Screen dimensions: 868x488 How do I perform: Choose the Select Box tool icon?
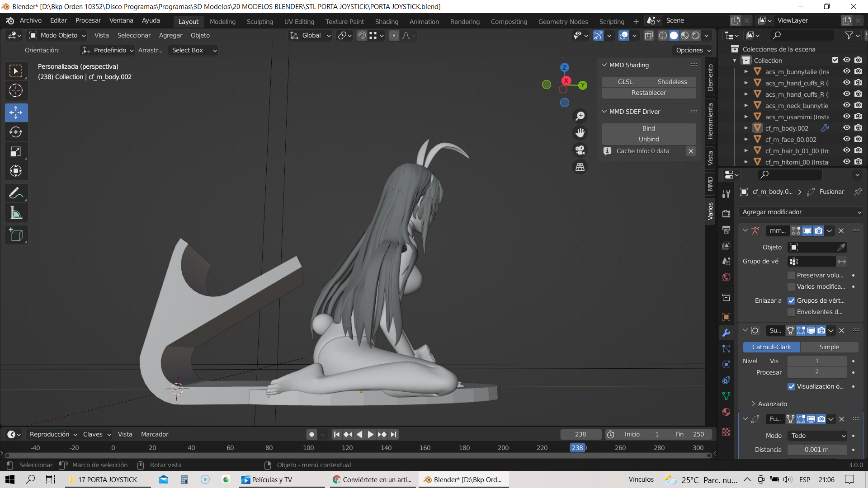(16, 71)
